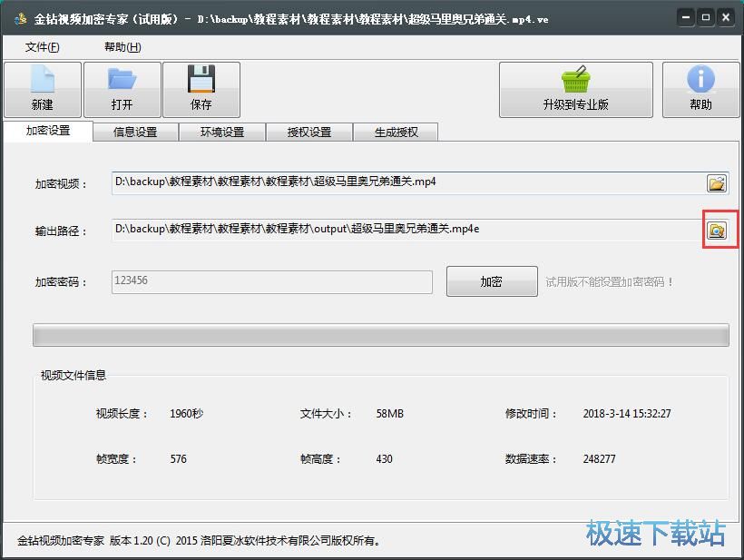Click the 430 frame height value
Screen dimensions: 744x560
[385, 459]
